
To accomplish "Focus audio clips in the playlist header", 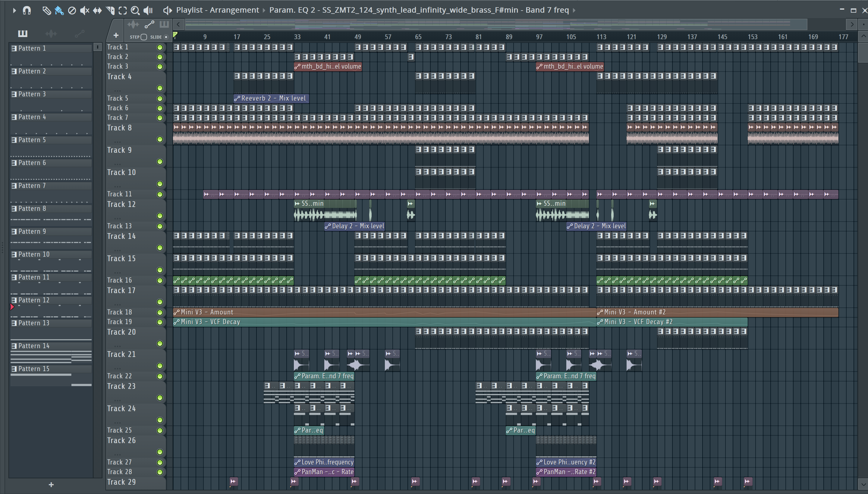I will (133, 24).
